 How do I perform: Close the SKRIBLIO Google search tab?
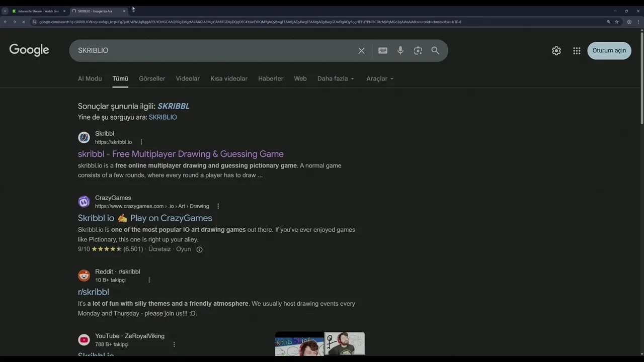pos(124,11)
